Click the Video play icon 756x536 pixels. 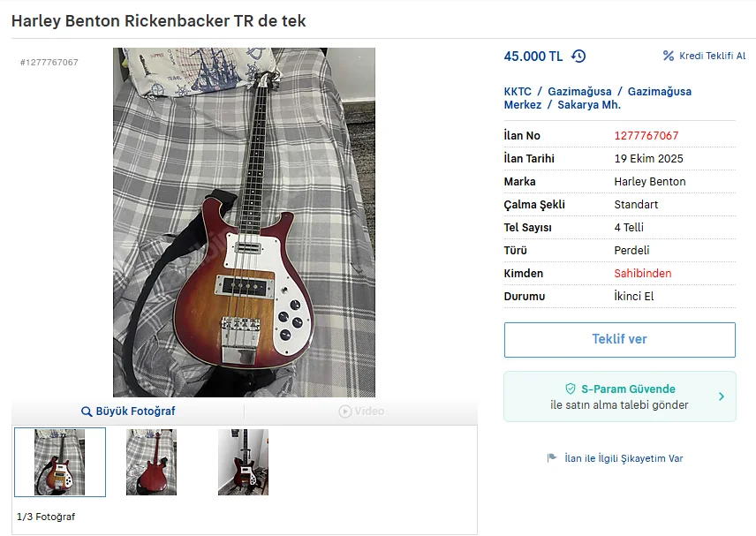pyautogui.click(x=345, y=411)
